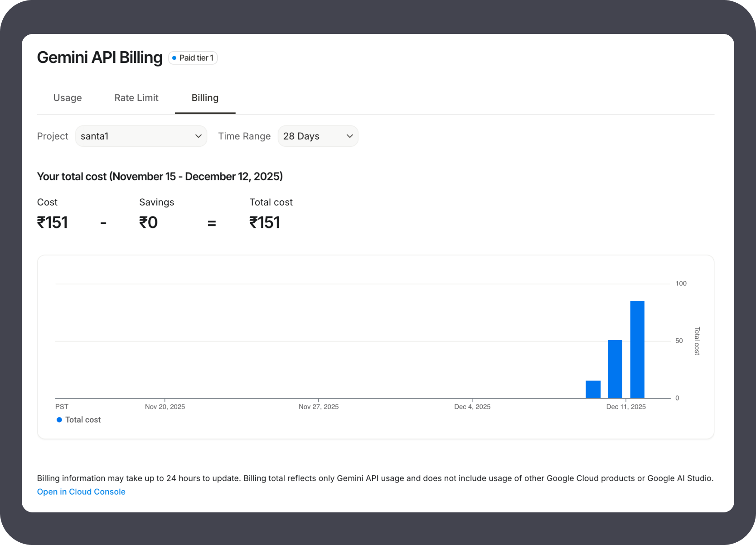Click the 50 y-axis value
756x545 pixels.
click(x=679, y=341)
